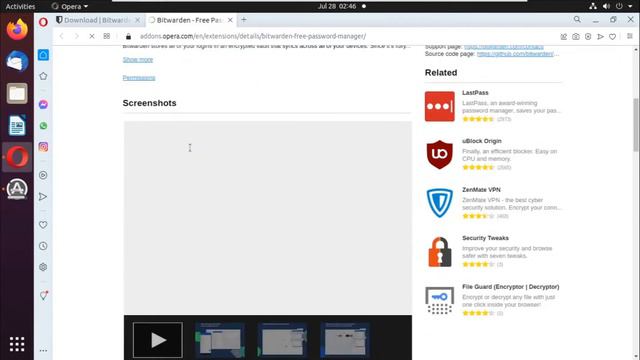Open sidebar setup three-dots

click(x=43, y=350)
